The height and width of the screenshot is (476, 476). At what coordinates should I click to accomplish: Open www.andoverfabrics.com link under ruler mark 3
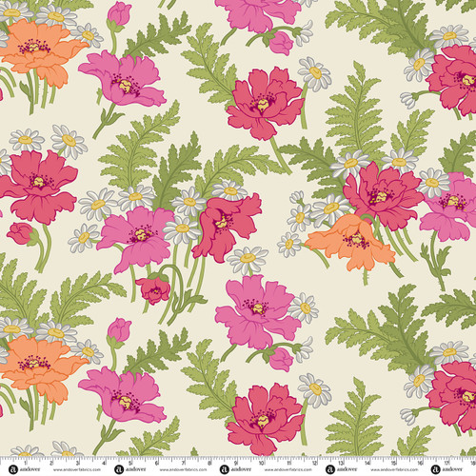click(x=77, y=469)
